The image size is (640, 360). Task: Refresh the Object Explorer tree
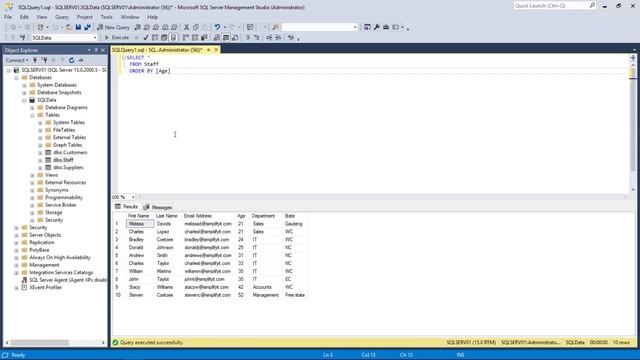click(71, 60)
